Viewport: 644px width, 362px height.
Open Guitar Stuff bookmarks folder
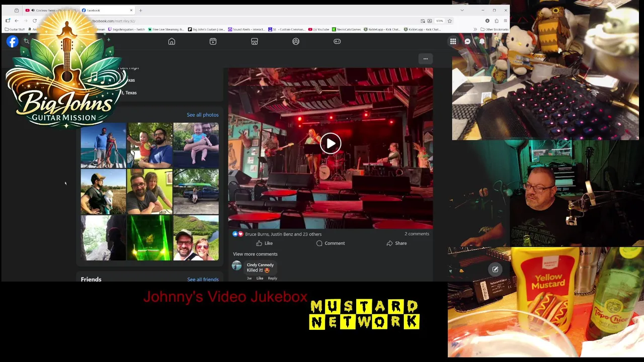[15, 29]
